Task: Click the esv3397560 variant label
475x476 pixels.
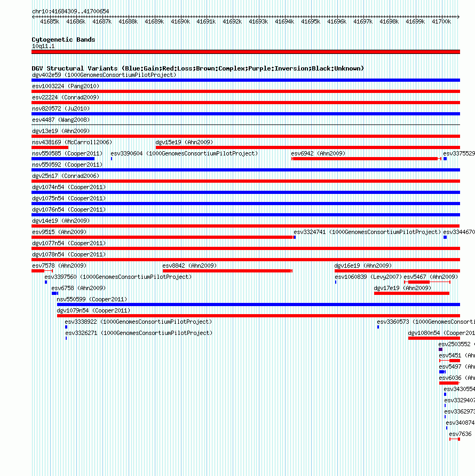Action: coord(118,277)
